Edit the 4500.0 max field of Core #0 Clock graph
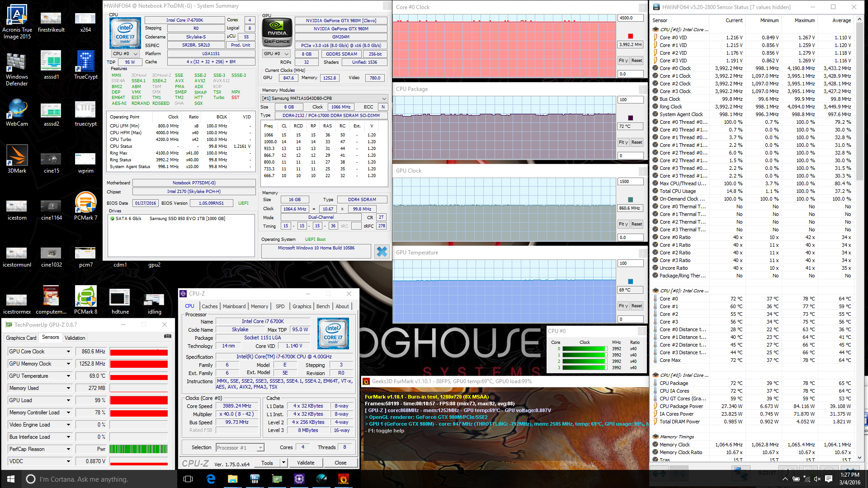This screenshot has height=488, width=868. tap(630, 18)
